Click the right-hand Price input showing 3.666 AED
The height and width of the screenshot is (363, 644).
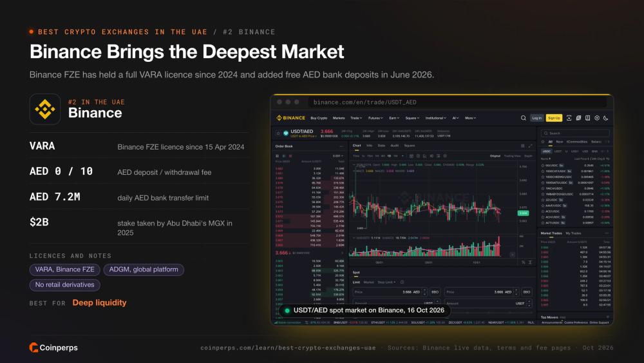pos(482,292)
